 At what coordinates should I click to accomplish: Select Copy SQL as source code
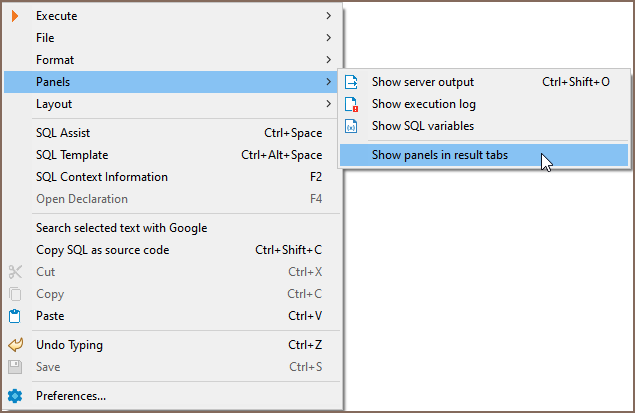click(102, 250)
